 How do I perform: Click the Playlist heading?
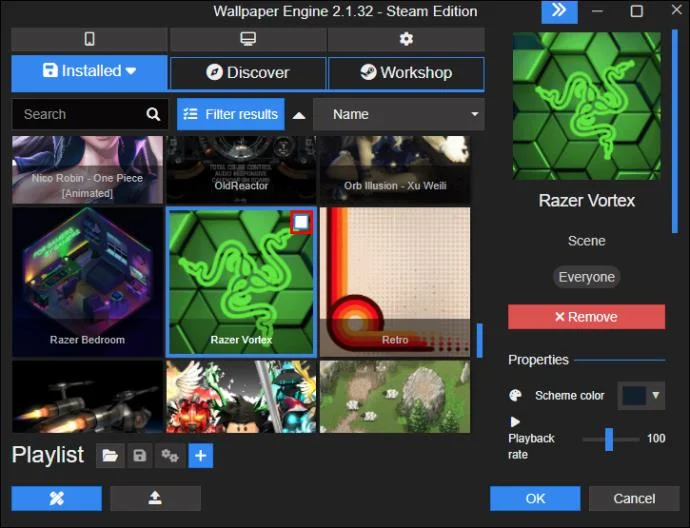(x=48, y=455)
